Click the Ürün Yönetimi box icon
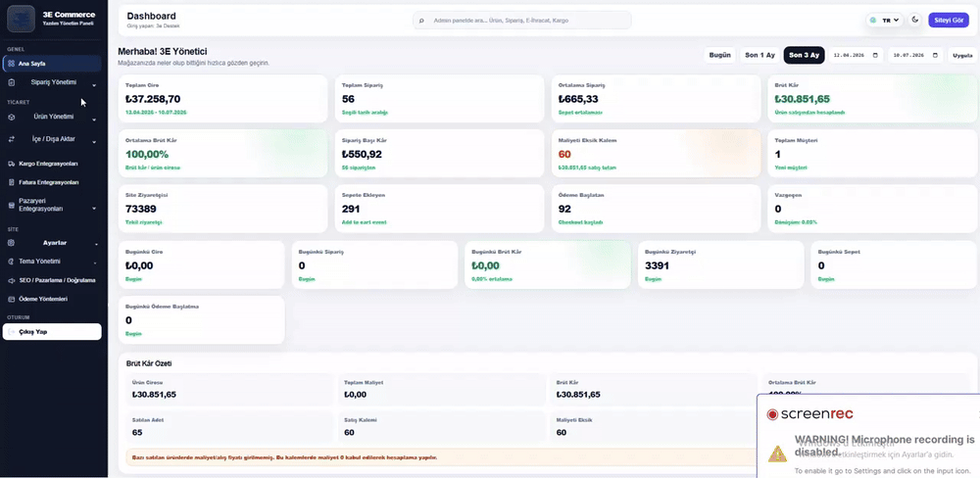Viewport: 980px width, 478px height. [x=11, y=117]
